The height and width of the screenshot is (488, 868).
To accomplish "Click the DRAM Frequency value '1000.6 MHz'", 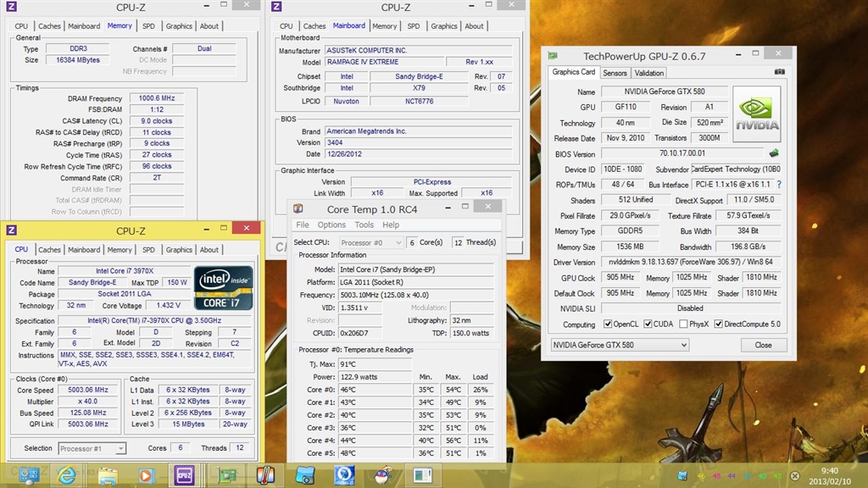I will click(157, 98).
